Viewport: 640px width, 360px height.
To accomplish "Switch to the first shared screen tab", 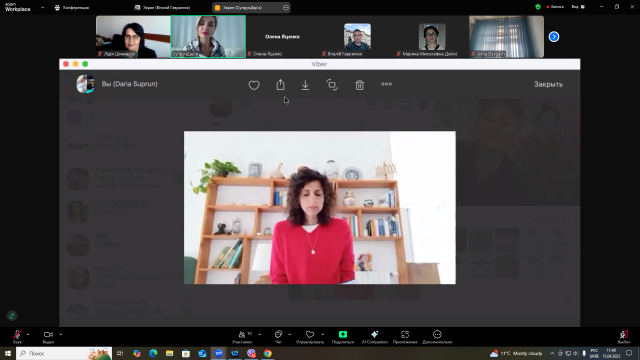I will [162, 7].
